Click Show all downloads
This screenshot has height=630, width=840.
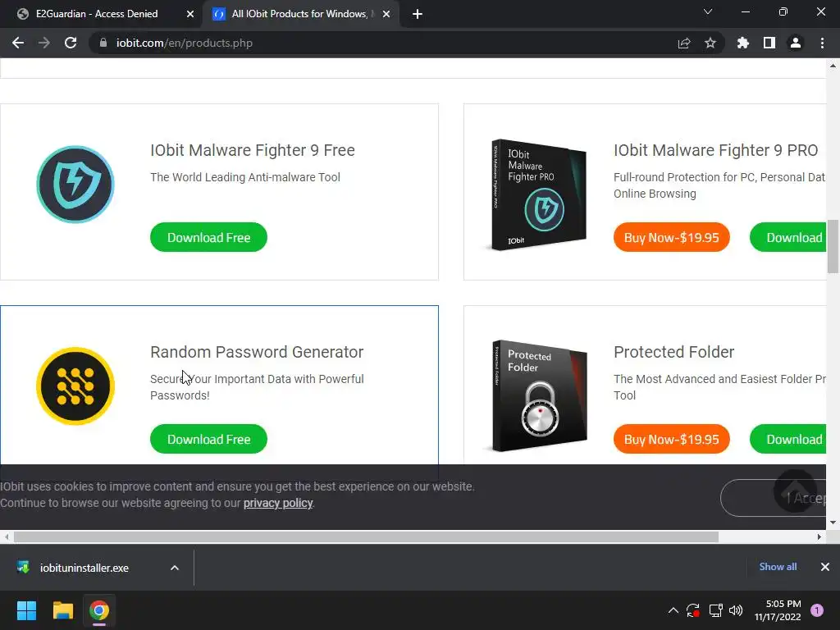[778, 567]
